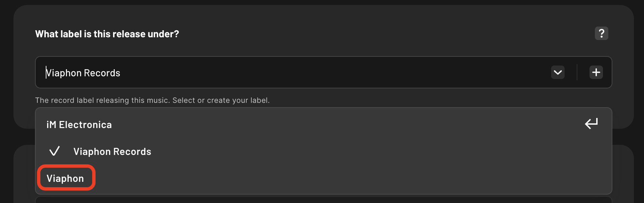Click the word "Records" in the checked option
644x203 pixels.
(132, 152)
